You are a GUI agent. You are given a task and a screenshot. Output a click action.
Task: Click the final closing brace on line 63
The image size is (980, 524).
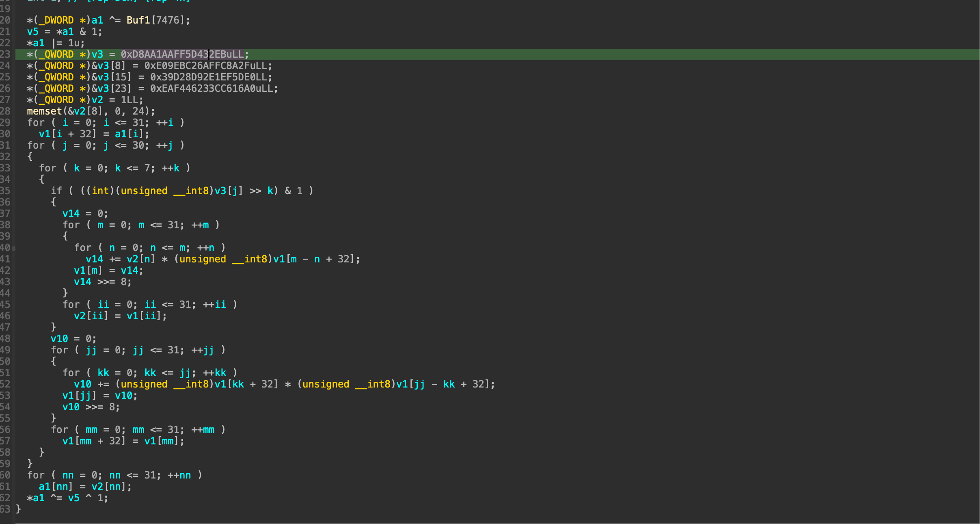click(x=18, y=509)
